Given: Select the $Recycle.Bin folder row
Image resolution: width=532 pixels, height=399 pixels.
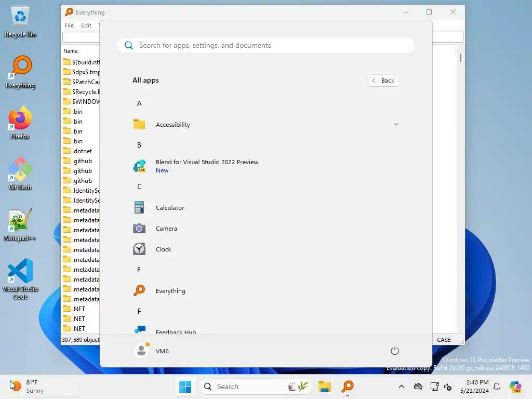Looking at the screenshot, I should pyautogui.click(x=81, y=91).
